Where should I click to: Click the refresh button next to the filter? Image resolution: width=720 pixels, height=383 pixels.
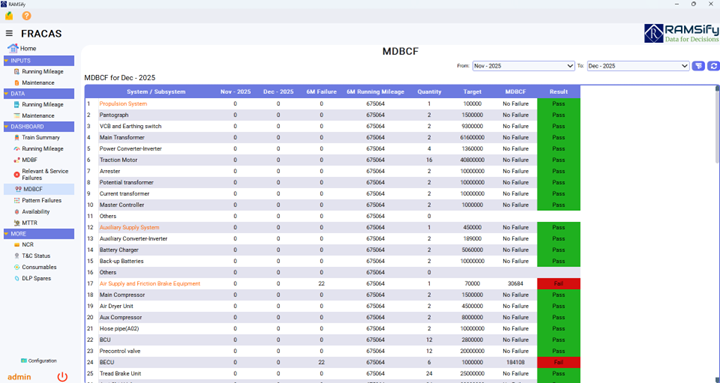714,66
